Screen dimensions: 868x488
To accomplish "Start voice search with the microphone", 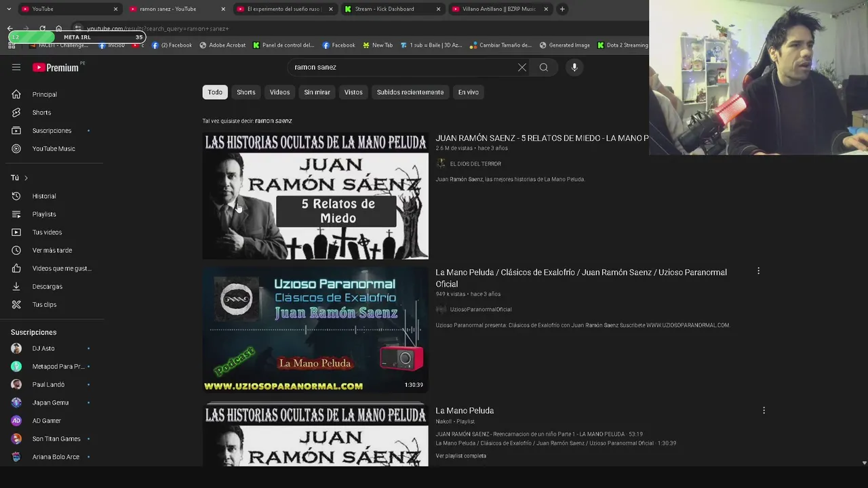I will tap(574, 67).
